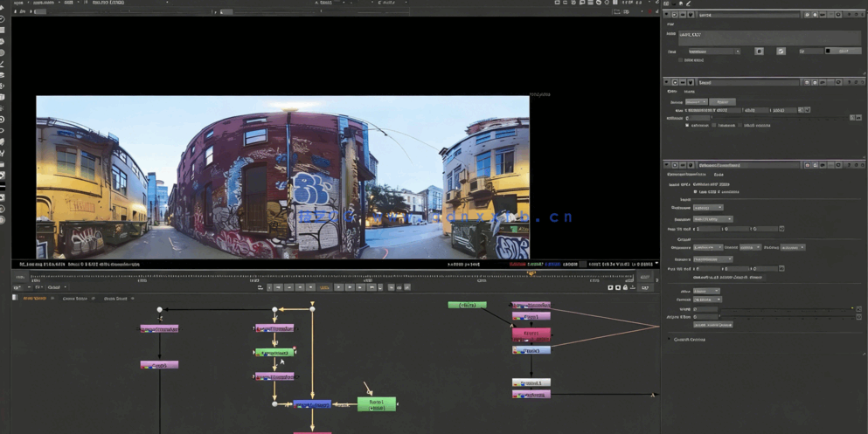This screenshot has width=868, height=434.
Task: Select the large magenta node in the node graph
Action: [531, 334]
